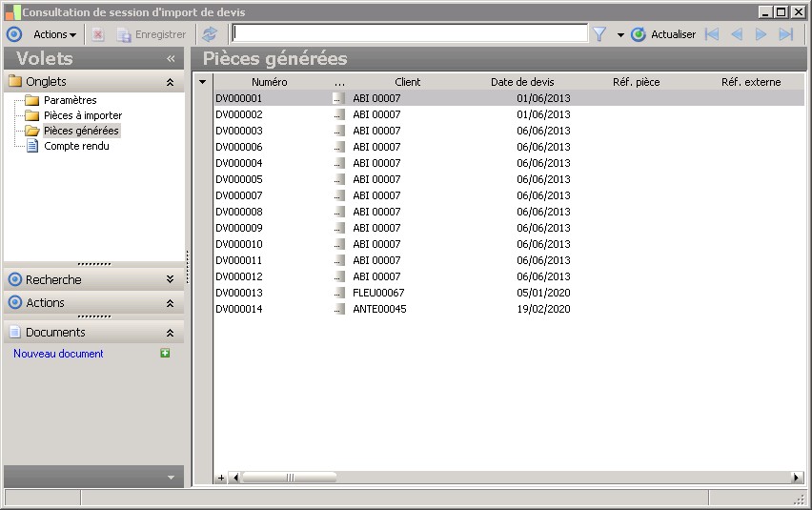Click client ANTE00045 cell
This screenshot has height=510, width=812.
[379, 309]
